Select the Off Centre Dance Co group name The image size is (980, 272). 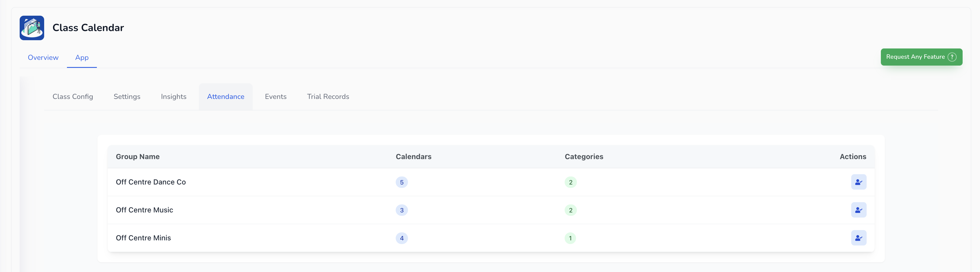151,182
